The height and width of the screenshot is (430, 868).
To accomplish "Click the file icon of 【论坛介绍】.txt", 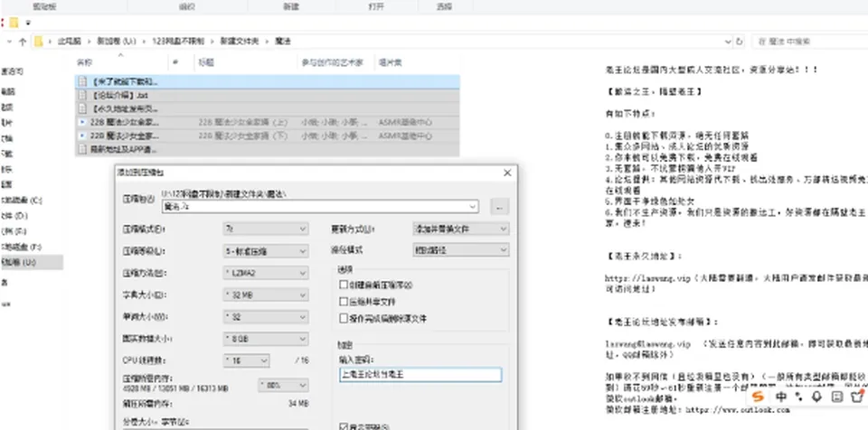I will click(82, 95).
